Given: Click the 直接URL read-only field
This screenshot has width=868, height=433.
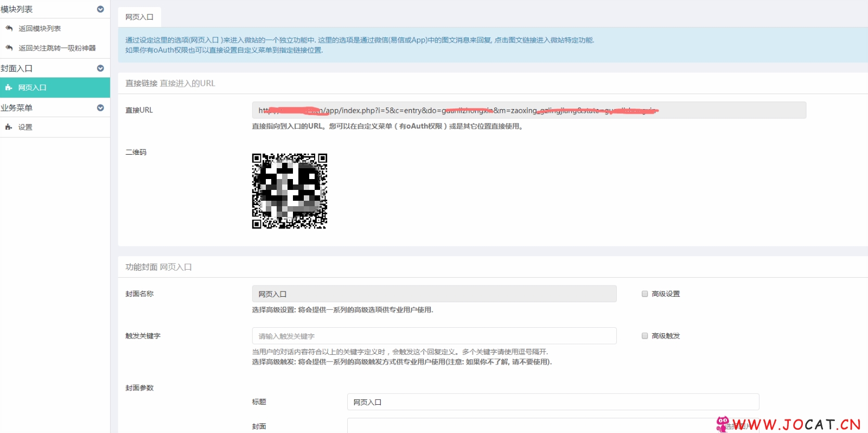Looking at the screenshot, I should [x=529, y=110].
